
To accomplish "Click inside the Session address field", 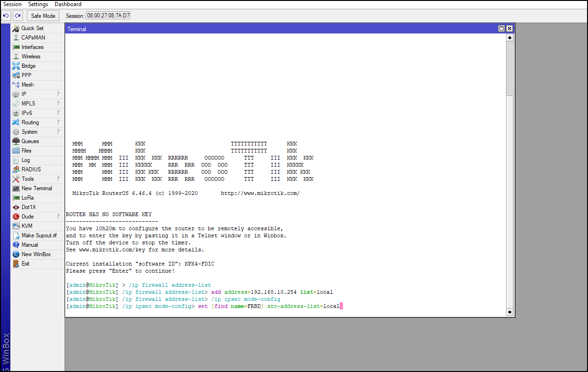I will 107,15.
